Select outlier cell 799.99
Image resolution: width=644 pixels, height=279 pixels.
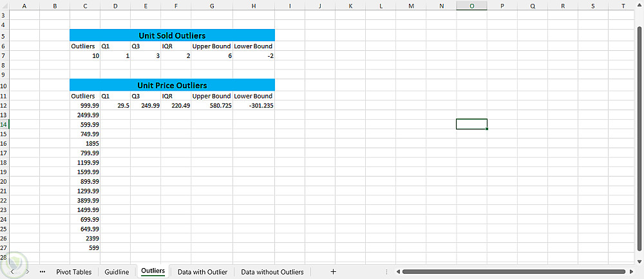coord(85,153)
